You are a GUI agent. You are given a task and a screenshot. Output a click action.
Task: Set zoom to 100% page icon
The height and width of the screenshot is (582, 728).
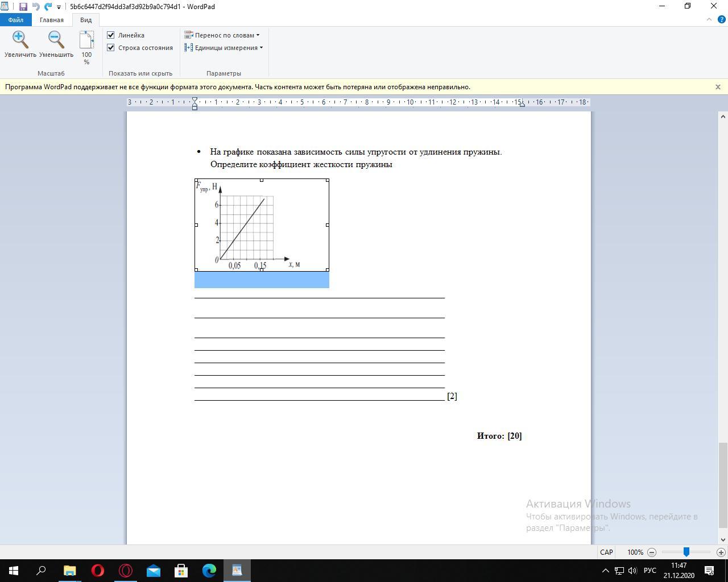point(86,41)
